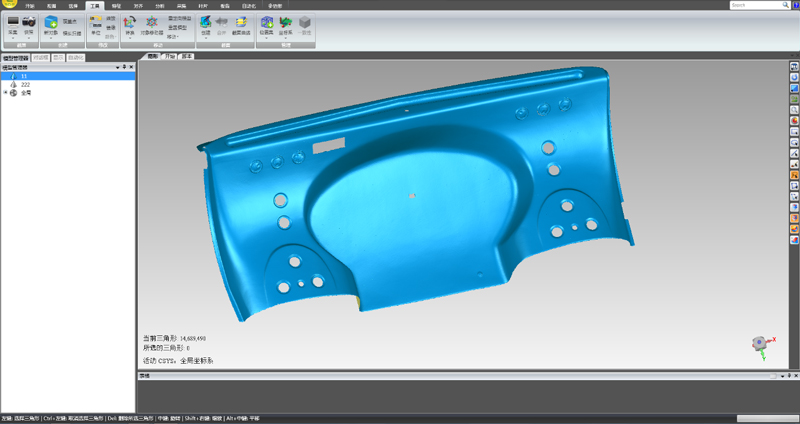
Task: Open the model manager panel options dropdown
Action: [x=117, y=67]
